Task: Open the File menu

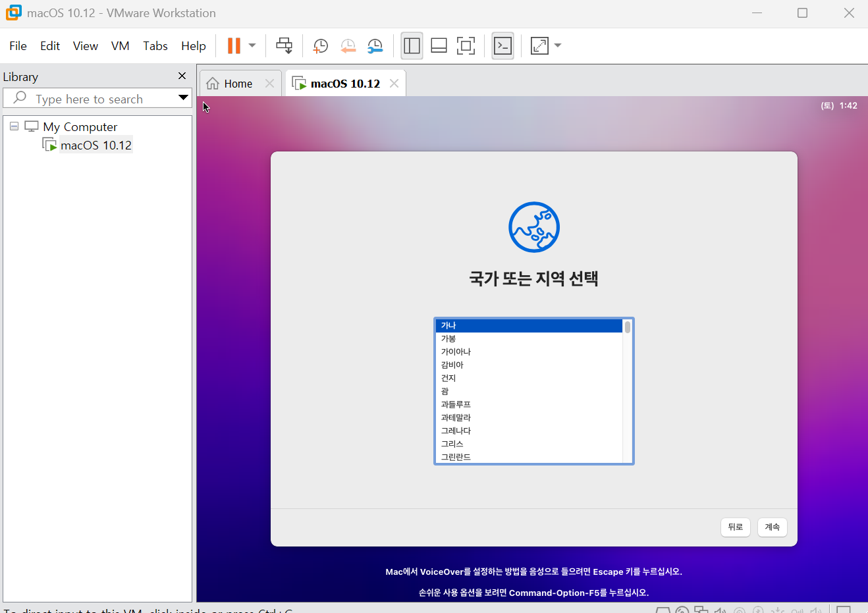Action: (18, 45)
